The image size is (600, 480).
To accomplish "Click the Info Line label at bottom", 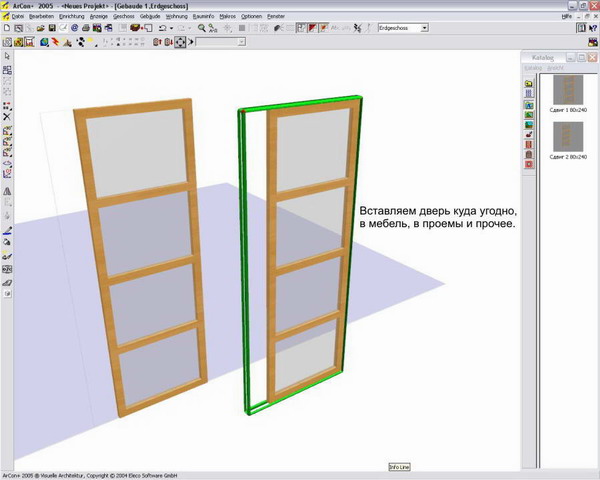I will tap(399, 467).
